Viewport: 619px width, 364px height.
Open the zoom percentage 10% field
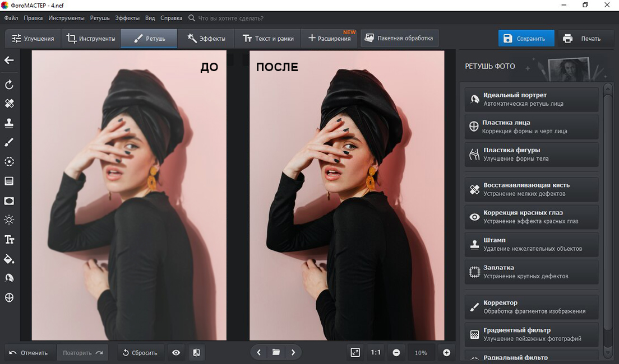tap(421, 352)
